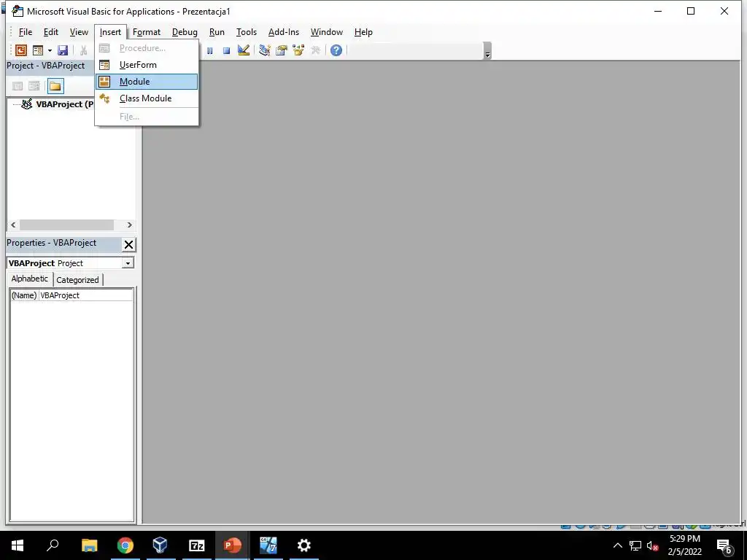The width and height of the screenshot is (747, 560).
Task: Open the Object Browser toolbar icon
Action: (x=298, y=50)
